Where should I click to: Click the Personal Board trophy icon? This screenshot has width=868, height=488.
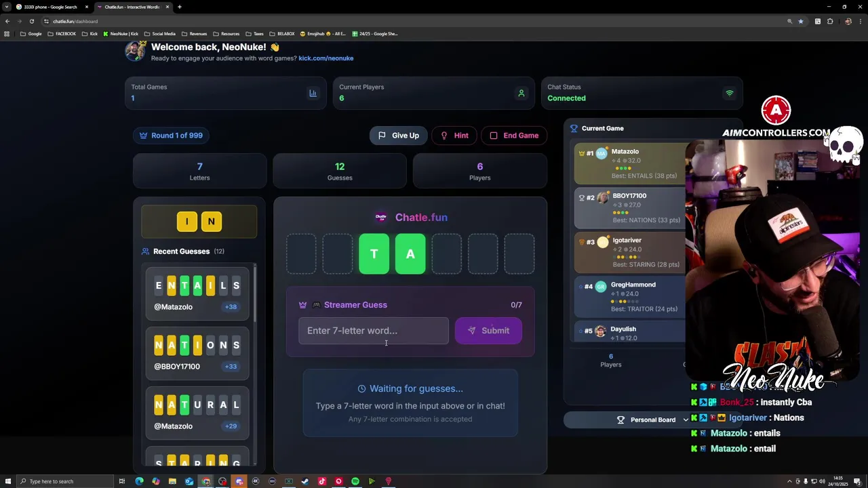coord(620,420)
